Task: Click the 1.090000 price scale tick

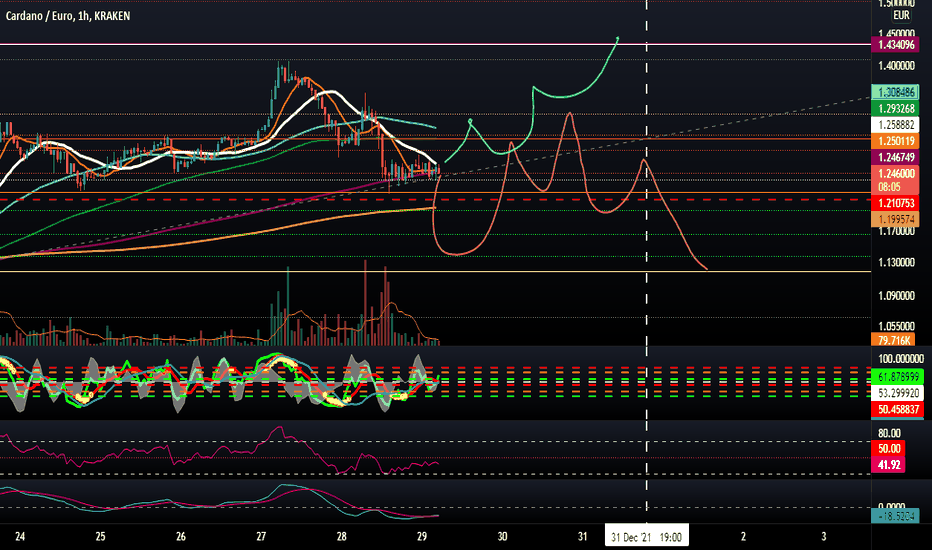Action: 896,296
